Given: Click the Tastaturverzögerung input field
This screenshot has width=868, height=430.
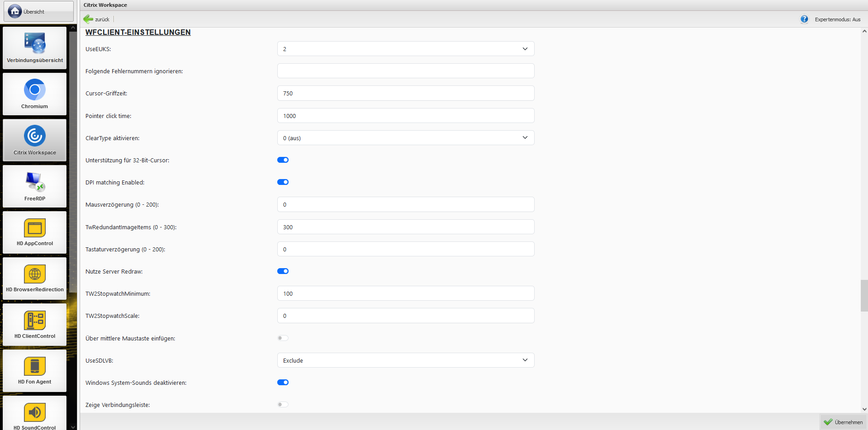Looking at the screenshot, I should (x=406, y=249).
